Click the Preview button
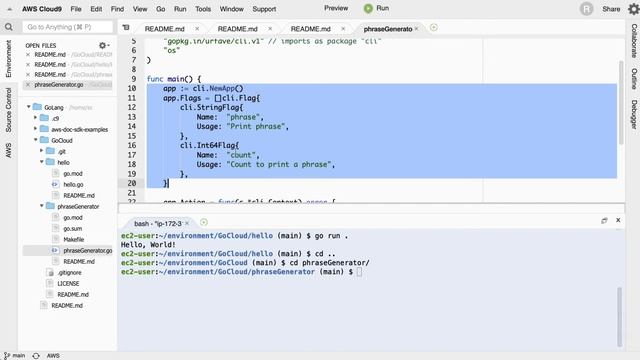The height and width of the screenshot is (360, 640). point(336,8)
